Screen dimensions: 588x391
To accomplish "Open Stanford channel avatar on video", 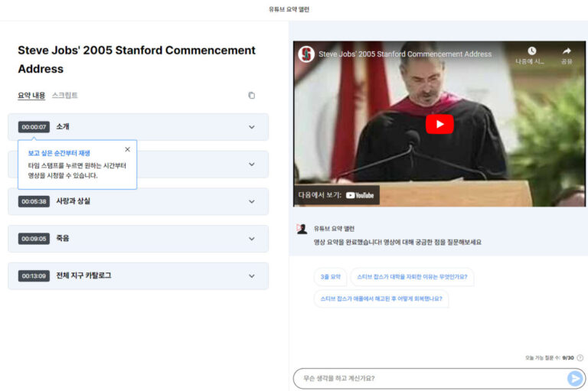I will coord(306,54).
